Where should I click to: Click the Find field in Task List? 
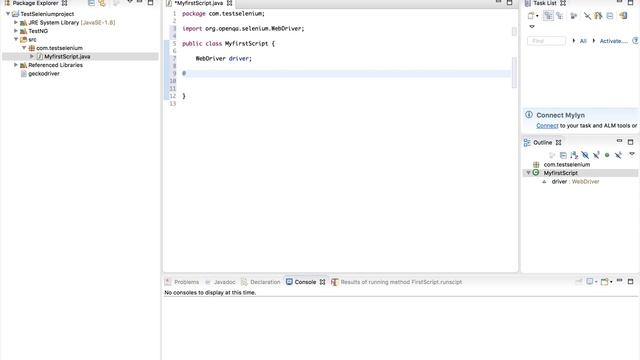click(546, 41)
